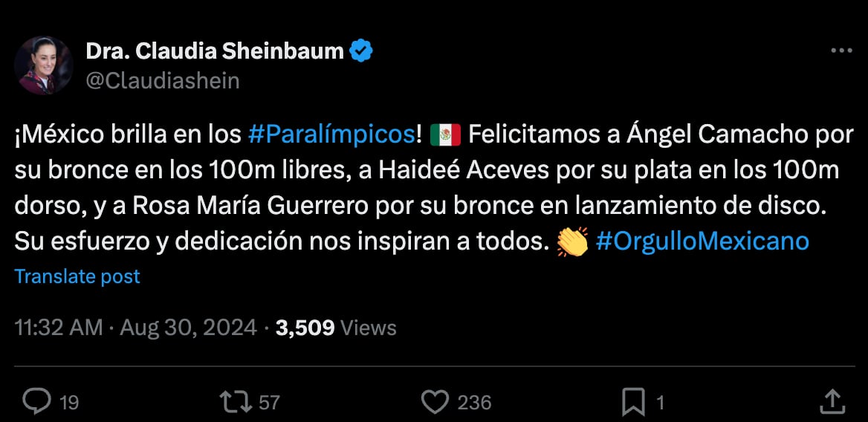
Task: View the 3,509 Views count
Action: (336, 328)
